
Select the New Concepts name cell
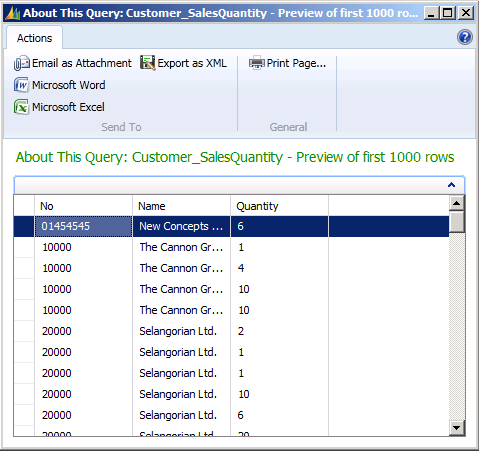[181, 226]
